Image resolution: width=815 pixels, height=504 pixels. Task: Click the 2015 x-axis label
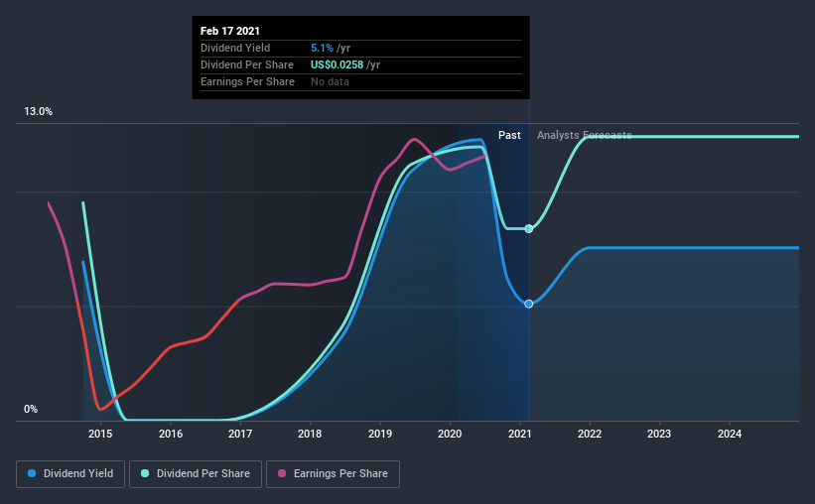tap(100, 434)
